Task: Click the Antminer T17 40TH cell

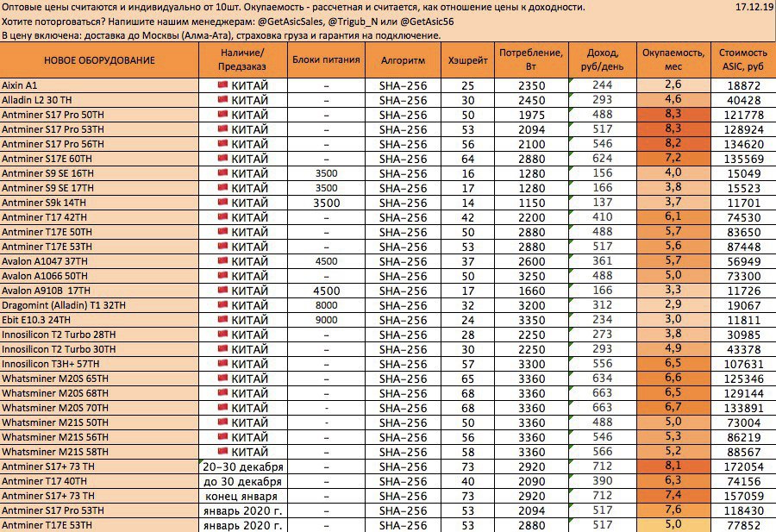Action: [x=99, y=481]
